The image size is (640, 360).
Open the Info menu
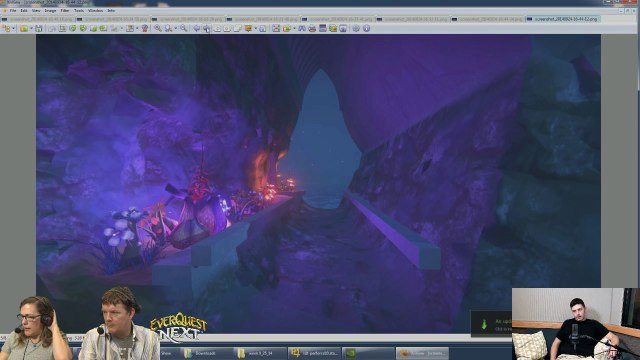[111, 10]
